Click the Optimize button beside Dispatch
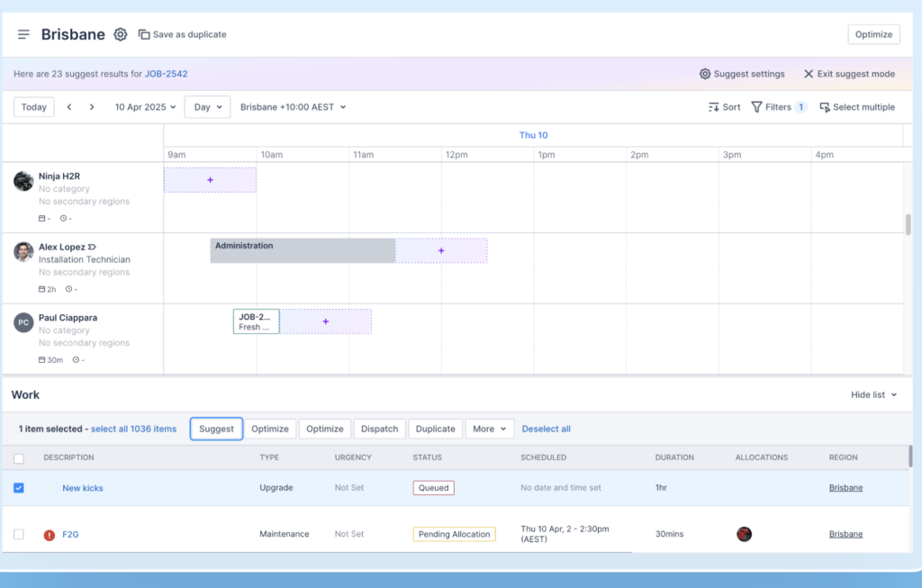The height and width of the screenshot is (588, 922). click(324, 429)
